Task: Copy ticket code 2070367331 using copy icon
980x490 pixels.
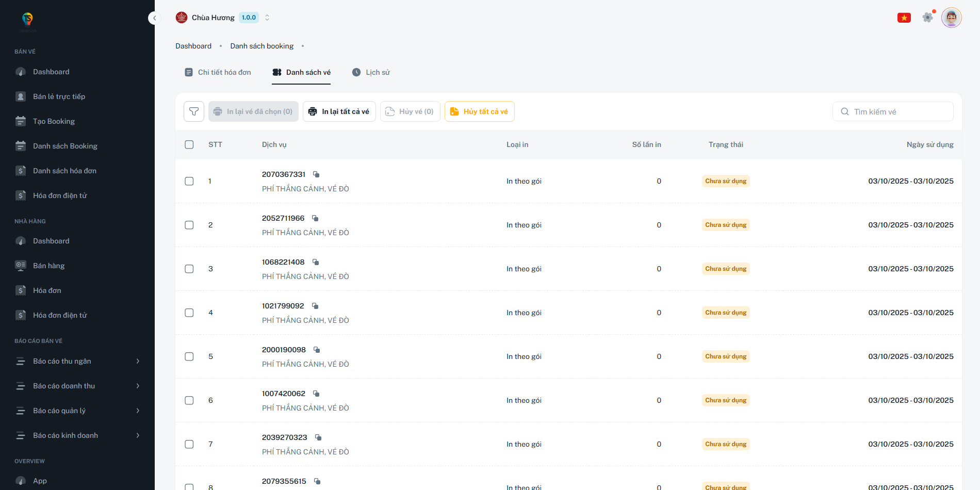Action: 316,174
